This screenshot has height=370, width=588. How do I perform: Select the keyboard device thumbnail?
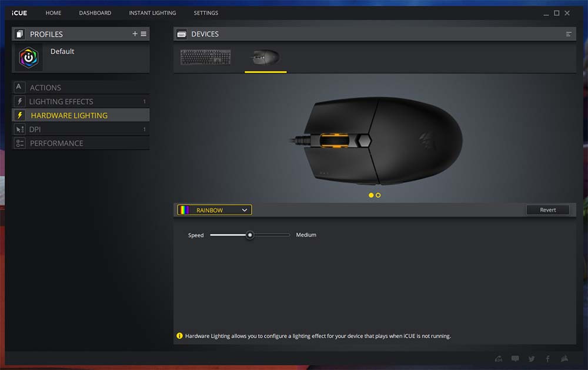click(205, 58)
